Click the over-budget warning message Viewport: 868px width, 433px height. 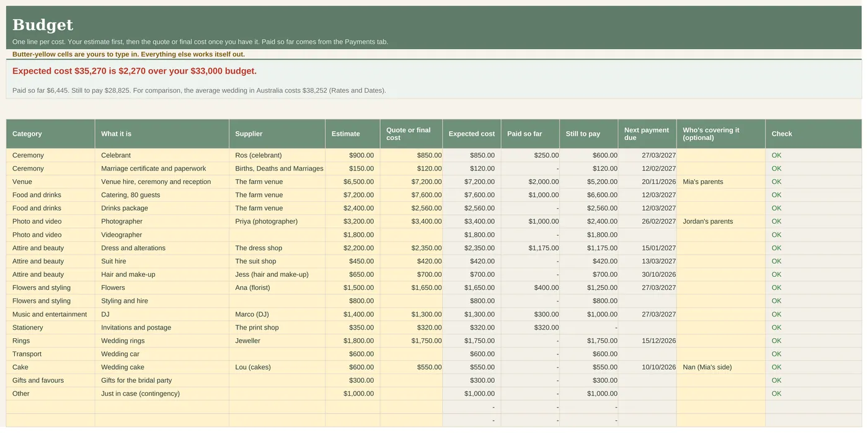(135, 71)
